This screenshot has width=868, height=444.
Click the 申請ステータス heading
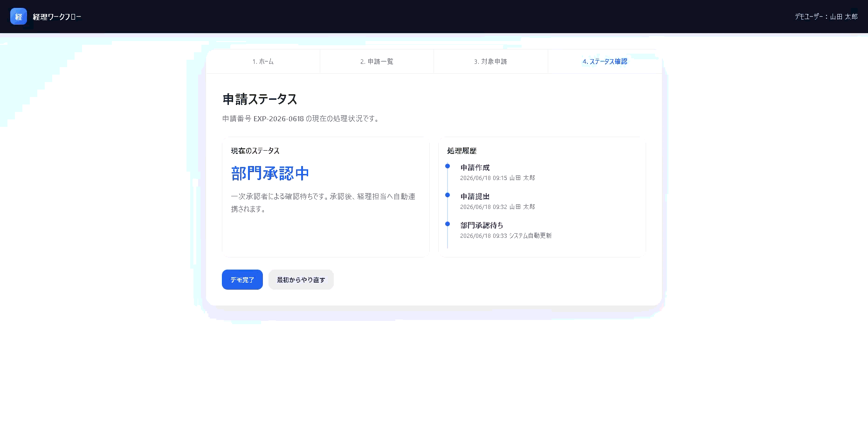[260, 99]
